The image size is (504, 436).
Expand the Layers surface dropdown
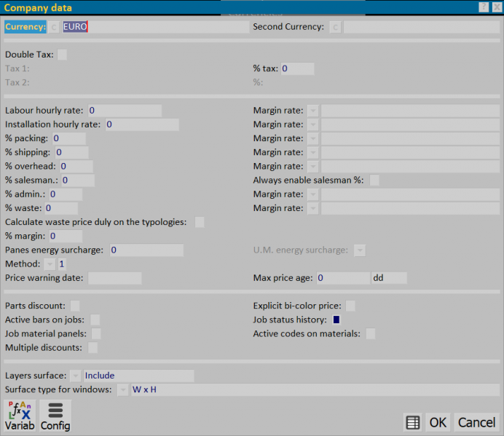[x=75, y=376]
